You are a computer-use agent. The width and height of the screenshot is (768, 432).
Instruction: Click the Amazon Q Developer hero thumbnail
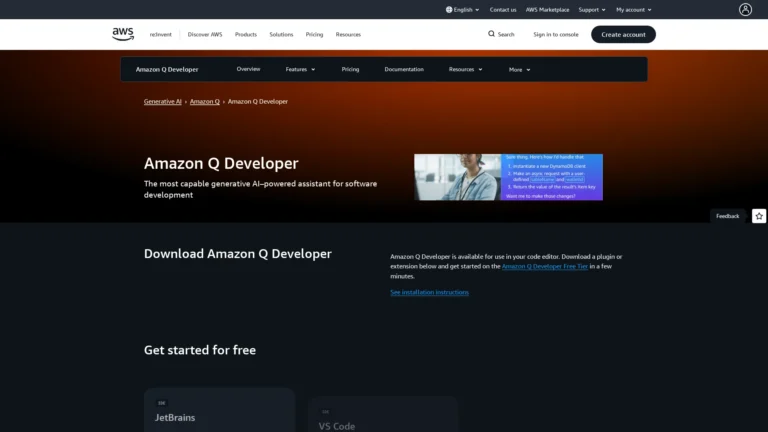click(508, 177)
